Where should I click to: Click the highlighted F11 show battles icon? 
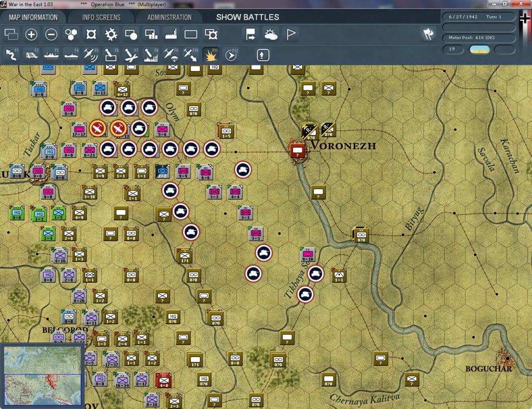[211, 55]
